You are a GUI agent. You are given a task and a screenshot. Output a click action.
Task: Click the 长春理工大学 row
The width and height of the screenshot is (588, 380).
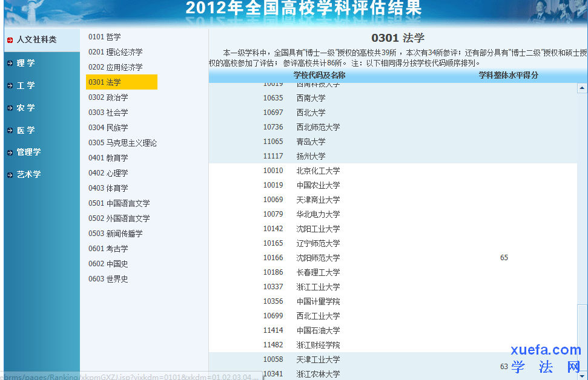[x=392, y=272]
